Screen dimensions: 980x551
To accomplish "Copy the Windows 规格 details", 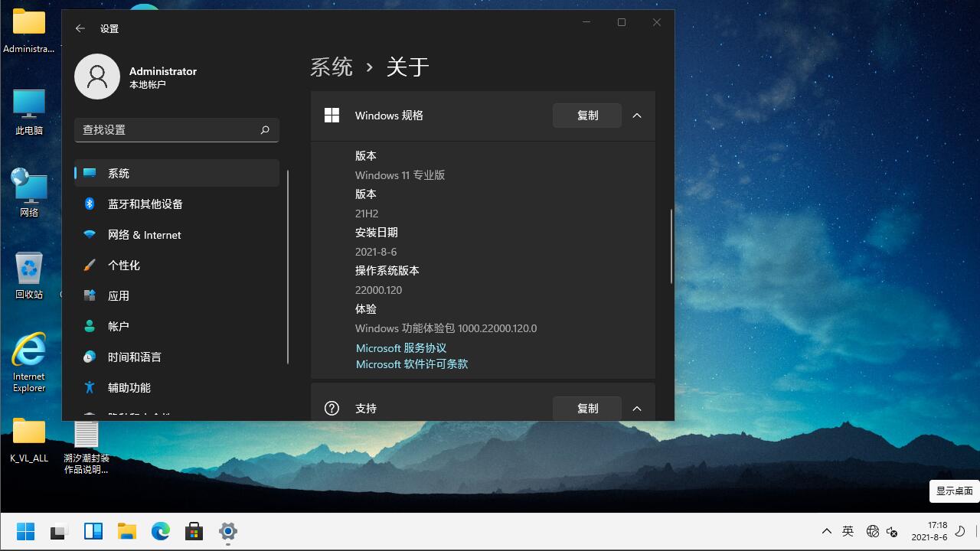I will (587, 116).
